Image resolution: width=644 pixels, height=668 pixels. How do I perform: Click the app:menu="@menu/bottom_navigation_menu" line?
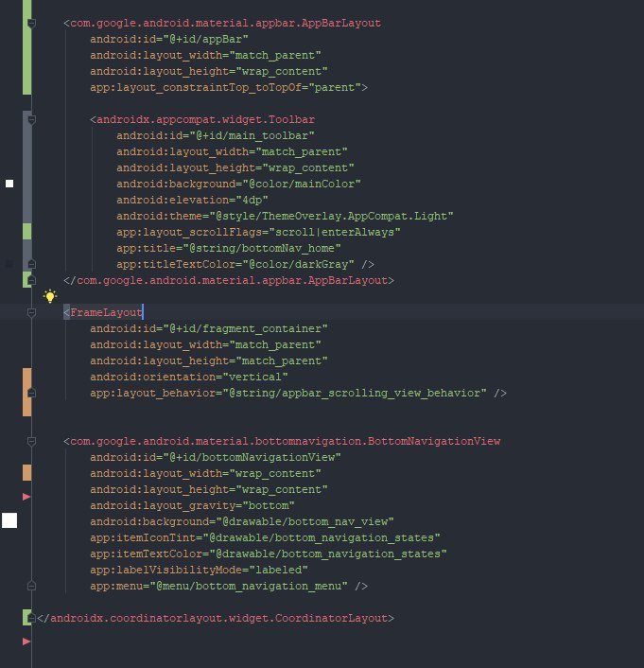229,587
